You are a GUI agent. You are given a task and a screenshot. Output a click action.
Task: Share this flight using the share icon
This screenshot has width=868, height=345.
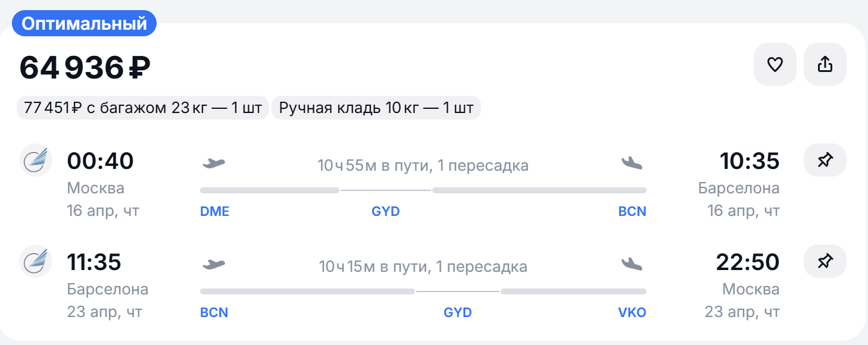825,64
